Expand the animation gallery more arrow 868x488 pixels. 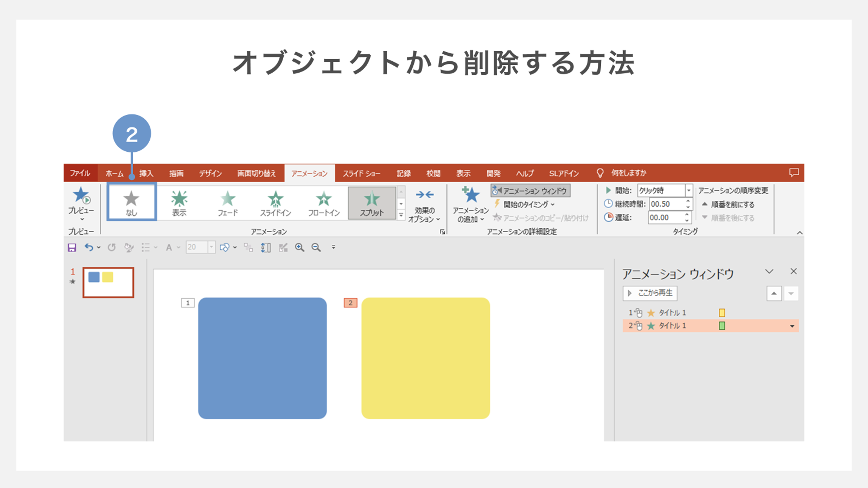click(401, 215)
